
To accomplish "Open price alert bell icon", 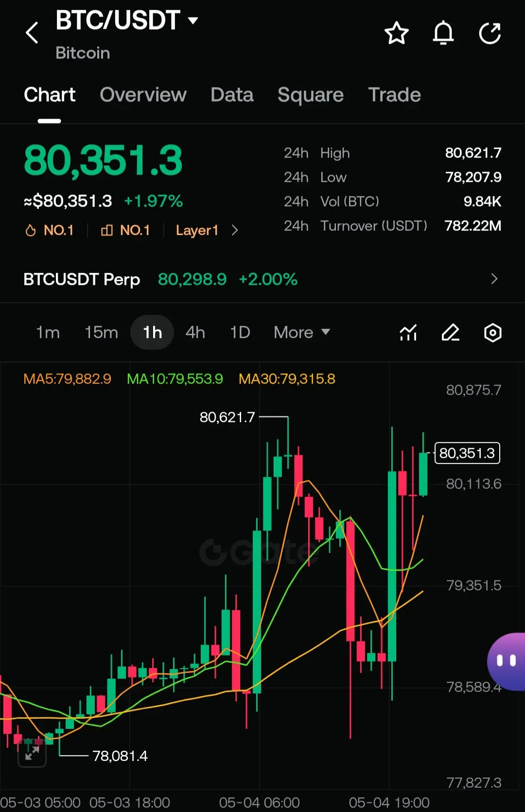I will coord(443,33).
